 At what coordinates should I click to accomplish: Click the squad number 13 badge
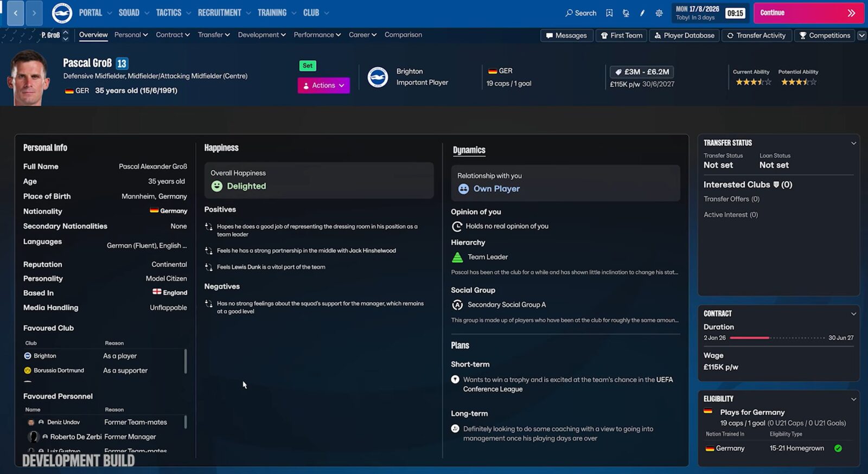(122, 63)
